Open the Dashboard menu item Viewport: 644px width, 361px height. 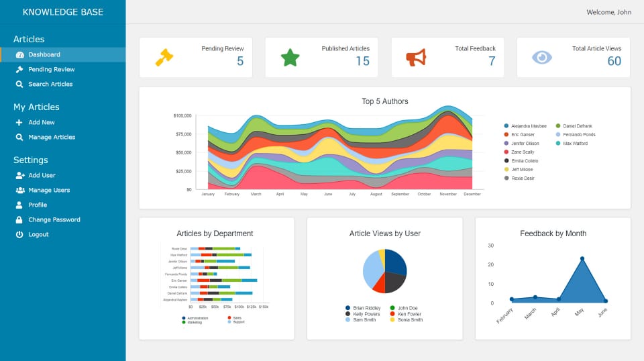[x=44, y=55]
